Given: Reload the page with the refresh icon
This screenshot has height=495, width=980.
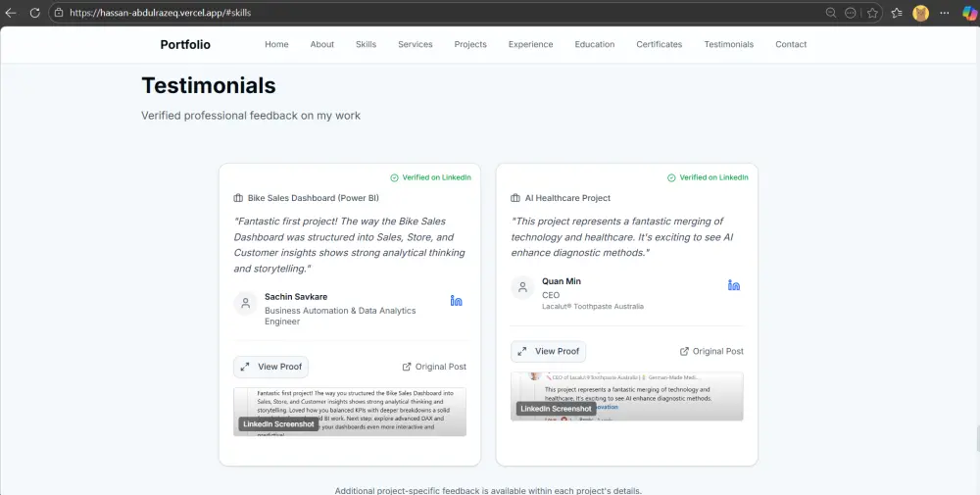Looking at the screenshot, I should click(35, 13).
